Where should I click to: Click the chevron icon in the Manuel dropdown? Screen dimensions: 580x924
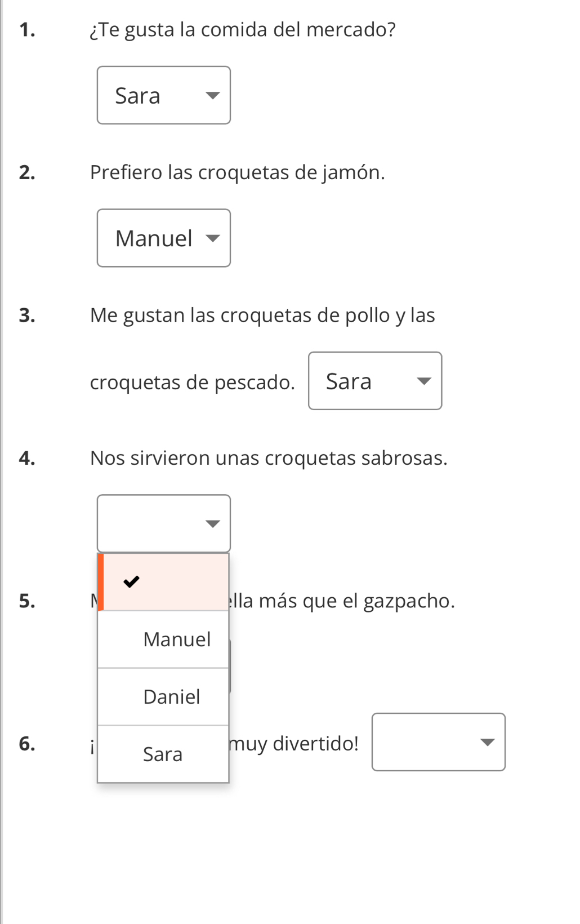[213, 238]
